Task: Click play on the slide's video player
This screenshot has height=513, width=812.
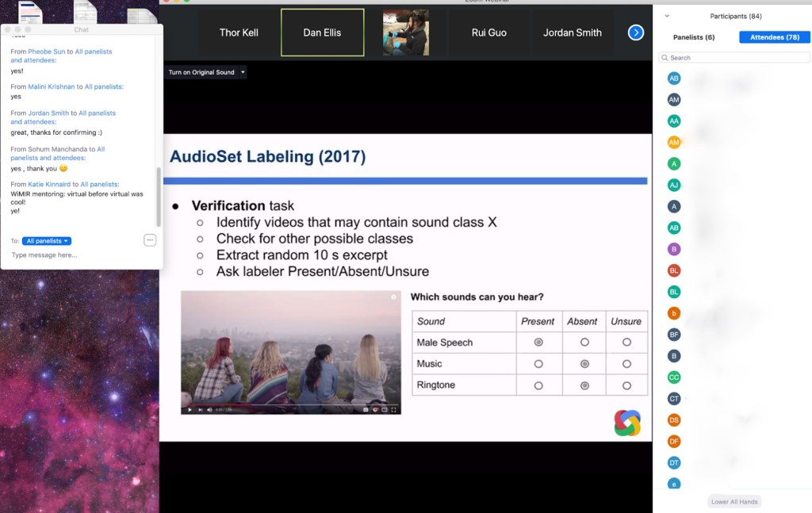Action: pos(190,409)
